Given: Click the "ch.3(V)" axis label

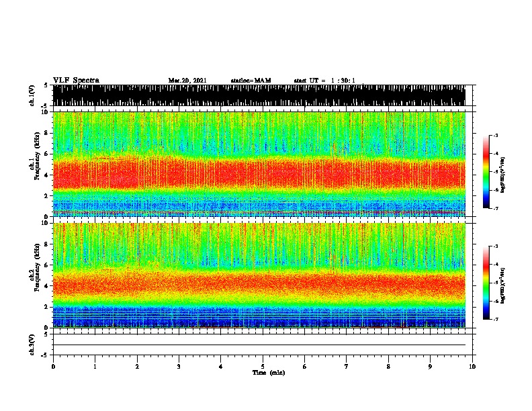Looking at the screenshot, I should (32, 345).
